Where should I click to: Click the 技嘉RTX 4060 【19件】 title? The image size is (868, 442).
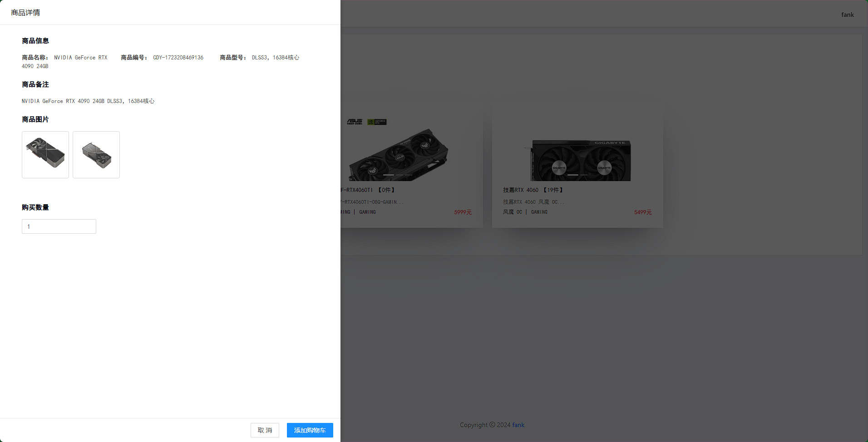533,190
